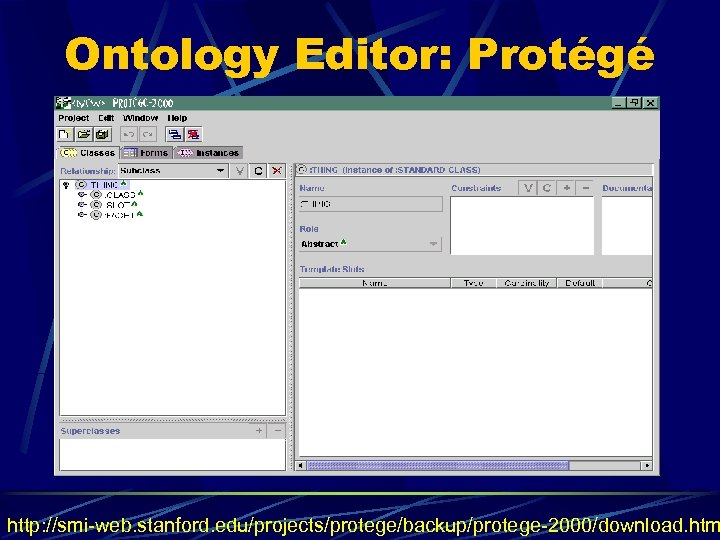This screenshot has height=540, width=720.
Task: Switch to the Forms tab
Action: pos(146,152)
